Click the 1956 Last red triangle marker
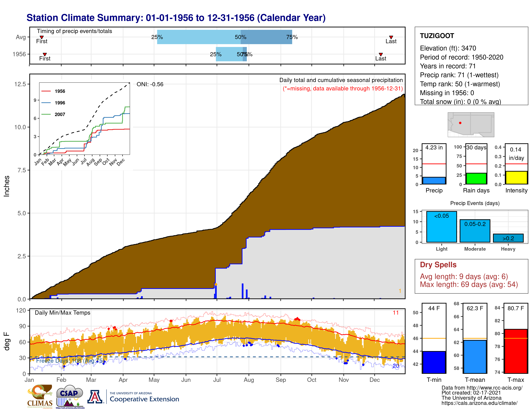Screen dimensions: 532x411 tap(381, 54)
